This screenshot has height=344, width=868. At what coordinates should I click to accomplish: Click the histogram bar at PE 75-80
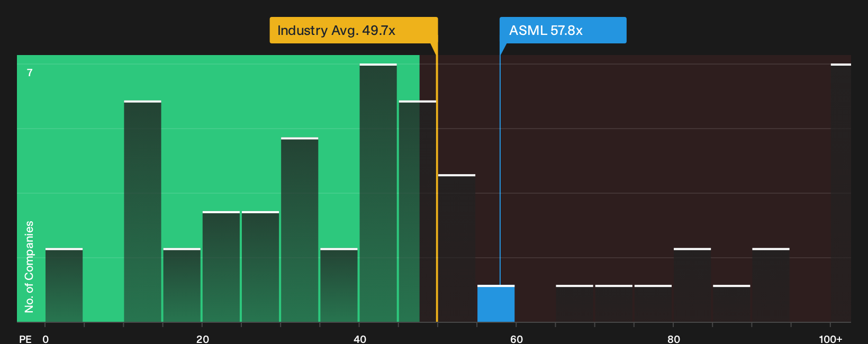[x=653, y=304]
